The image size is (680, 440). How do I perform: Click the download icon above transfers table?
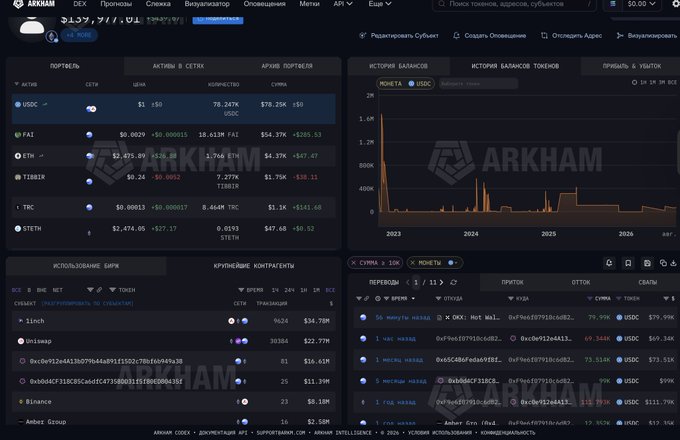point(673,263)
